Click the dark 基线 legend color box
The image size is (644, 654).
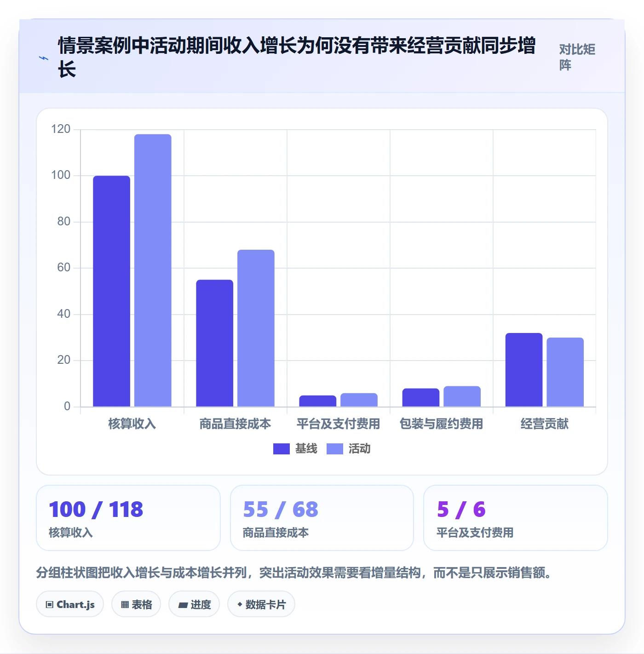tap(282, 449)
